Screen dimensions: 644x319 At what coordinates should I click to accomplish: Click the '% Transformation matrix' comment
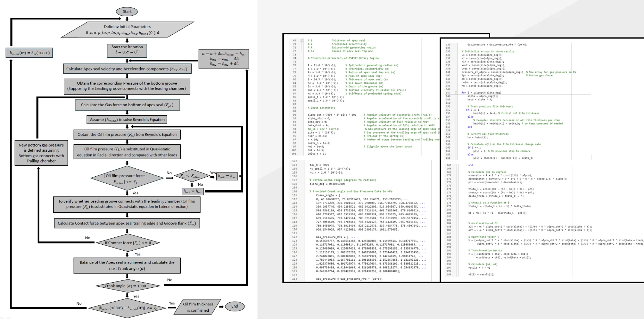pos(485,251)
